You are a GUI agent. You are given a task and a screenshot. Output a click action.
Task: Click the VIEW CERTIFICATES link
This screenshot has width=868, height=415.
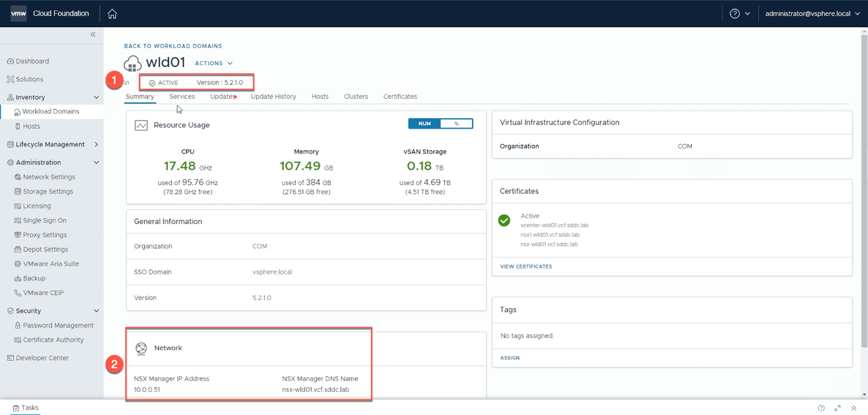click(526, 267)
